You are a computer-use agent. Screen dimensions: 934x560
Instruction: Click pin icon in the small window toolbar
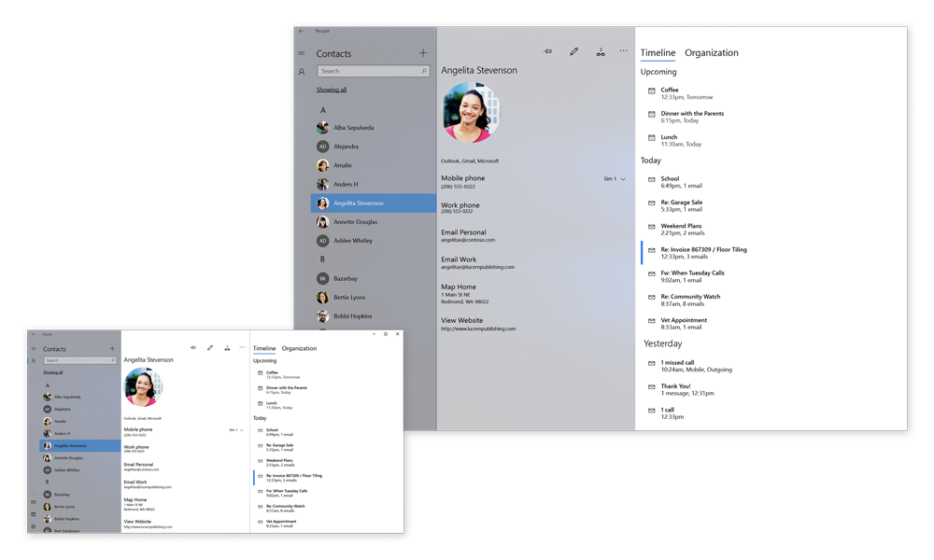click(x=193, y=348)
